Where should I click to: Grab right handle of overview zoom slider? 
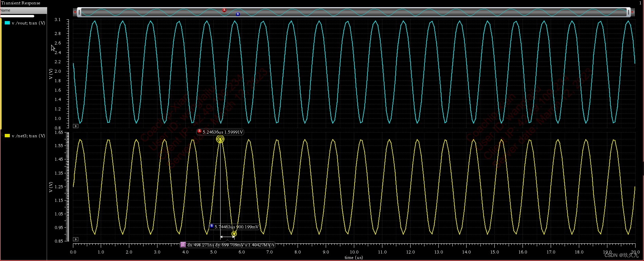point(628,12)
